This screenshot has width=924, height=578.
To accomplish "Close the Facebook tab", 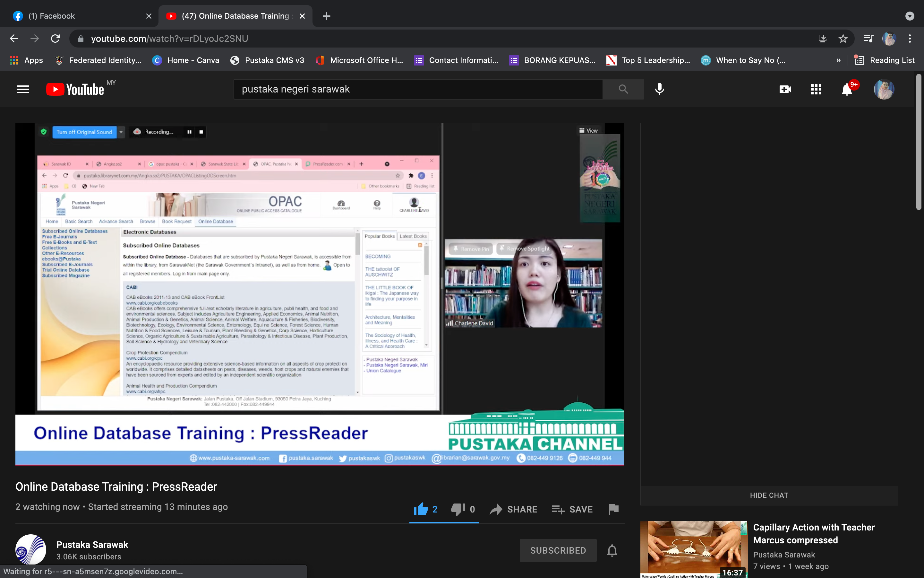I will click(x=149, y=16).
